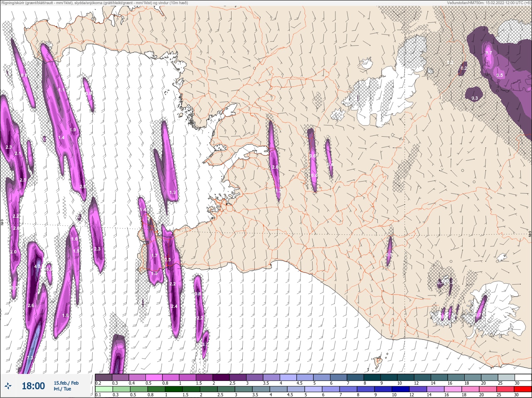The image size is (532, 398).
Task: Select the dark green bottom-row swatch labeled 1
Action: click(x=173, y=389)
